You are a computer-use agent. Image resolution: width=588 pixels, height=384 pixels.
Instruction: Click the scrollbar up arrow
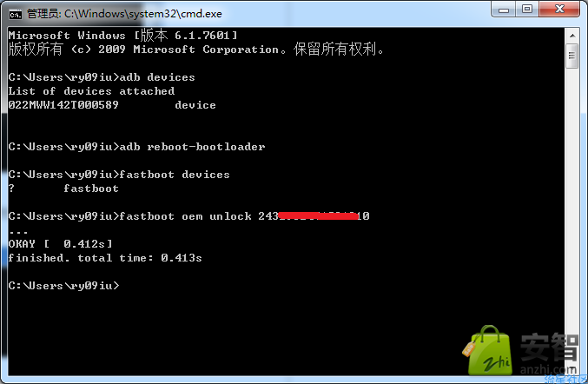(572, 36)
